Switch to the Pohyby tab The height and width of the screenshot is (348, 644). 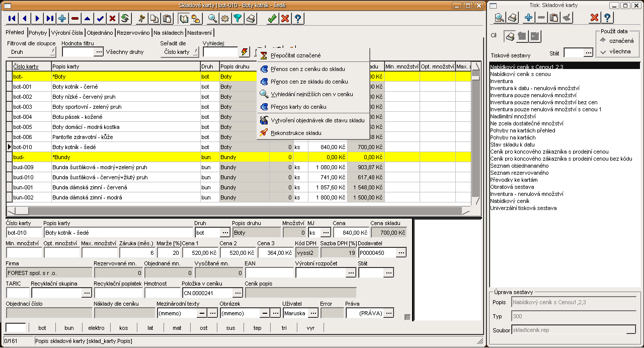[38, 33]
